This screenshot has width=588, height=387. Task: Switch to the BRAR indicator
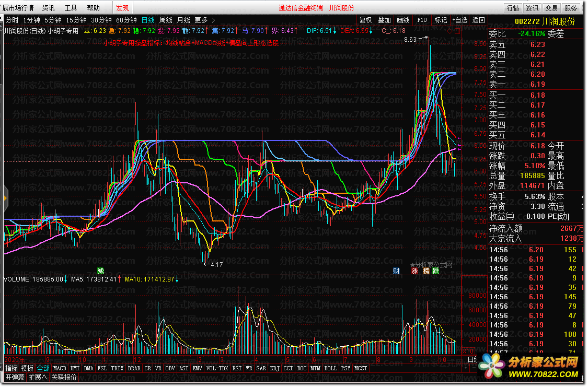pyautogui.click(x=134, y=369)
